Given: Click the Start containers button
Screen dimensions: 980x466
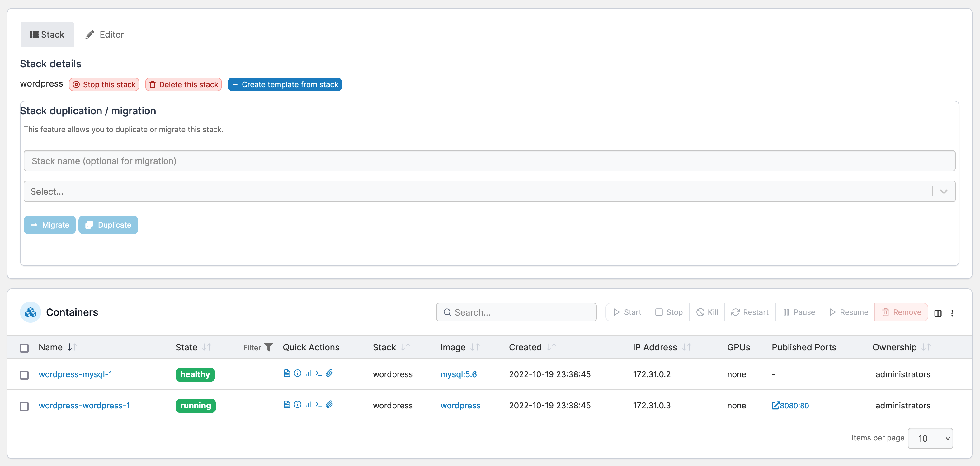Looking at the screenshot, I should pyautogui.click(x=627, y=312).
